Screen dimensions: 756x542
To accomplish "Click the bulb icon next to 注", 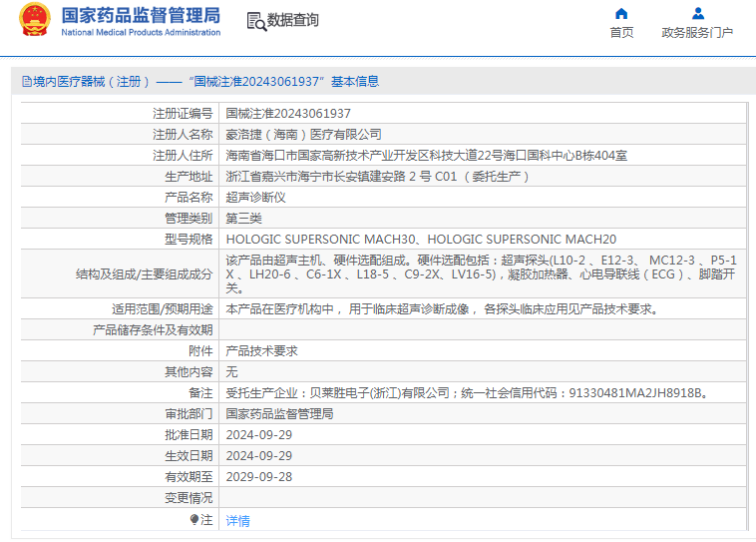I will [x=194, y=519].
